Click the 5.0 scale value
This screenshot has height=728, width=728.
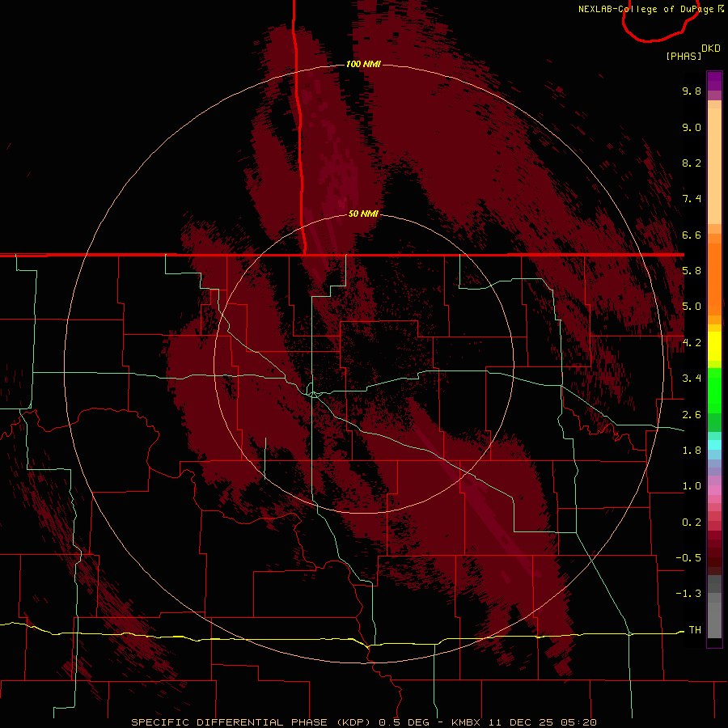692,307
